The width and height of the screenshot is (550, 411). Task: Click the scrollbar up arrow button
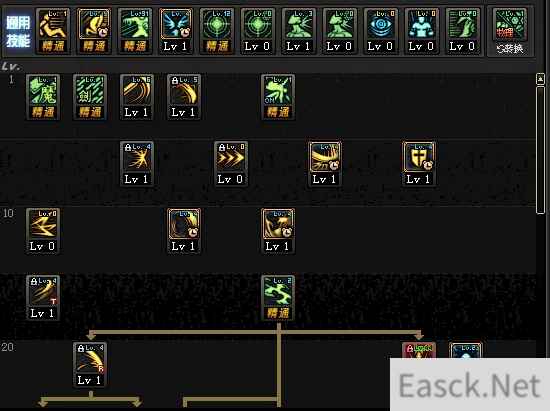pos(540,79)
